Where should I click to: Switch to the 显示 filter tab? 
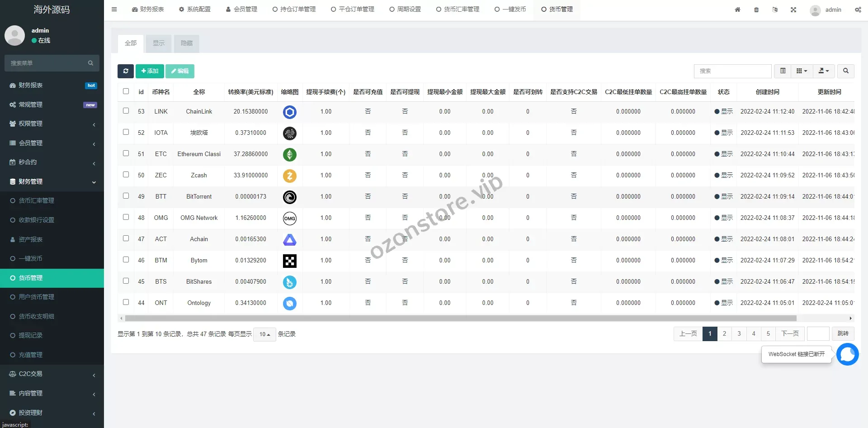click(159, 43)
